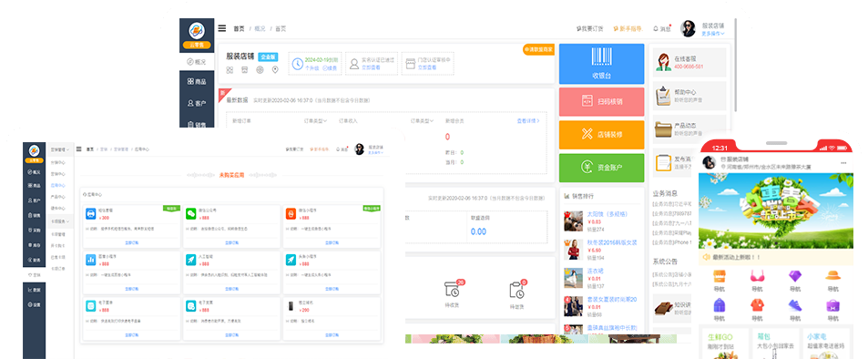Image resolution: width=868 pixels, height=359 pixels.
Task: Click the 续费 renew link by the expiry date
Action: pos(330,67)
